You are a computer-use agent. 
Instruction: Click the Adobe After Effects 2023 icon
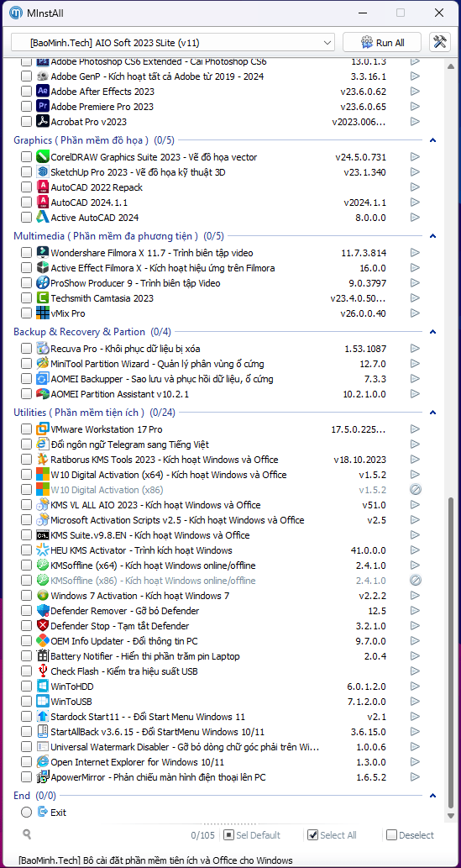pyautogui.click(x=43, y=92)
